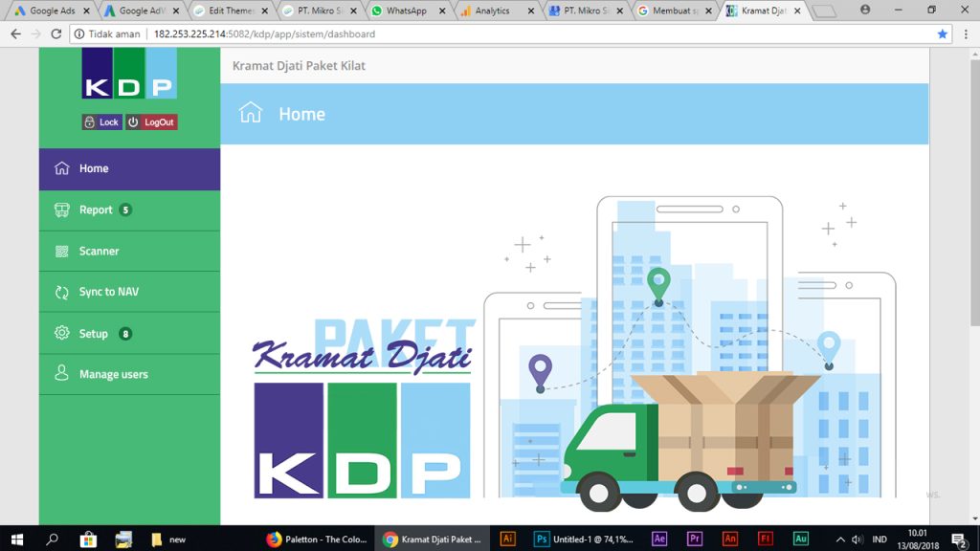Switch to Firefox Paletton taskbar window
The width and height of the screenshot is (980, 551).
tap(316, 539)
